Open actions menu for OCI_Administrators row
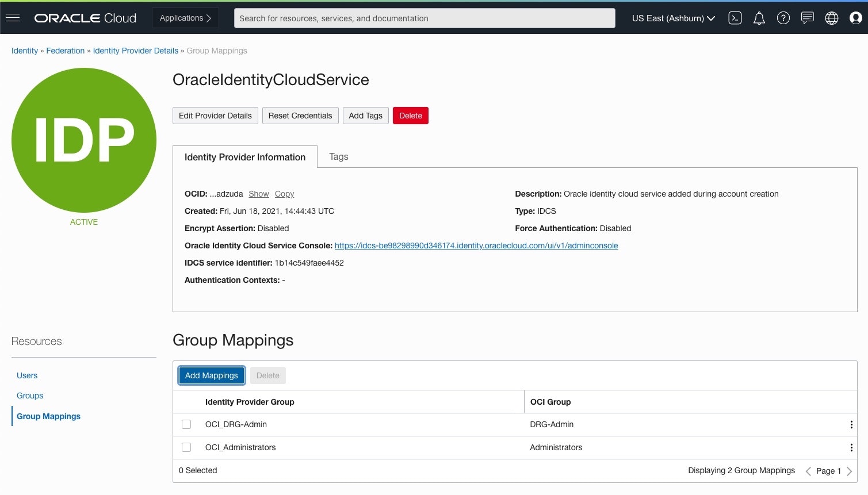The width and height of the screenshot is (868, 495). point(851,448)
